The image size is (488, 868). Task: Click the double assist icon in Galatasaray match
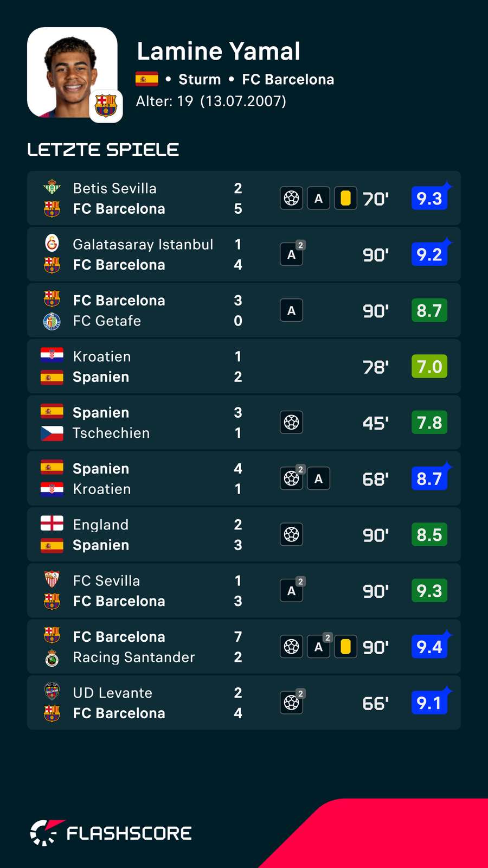(292, 253)
